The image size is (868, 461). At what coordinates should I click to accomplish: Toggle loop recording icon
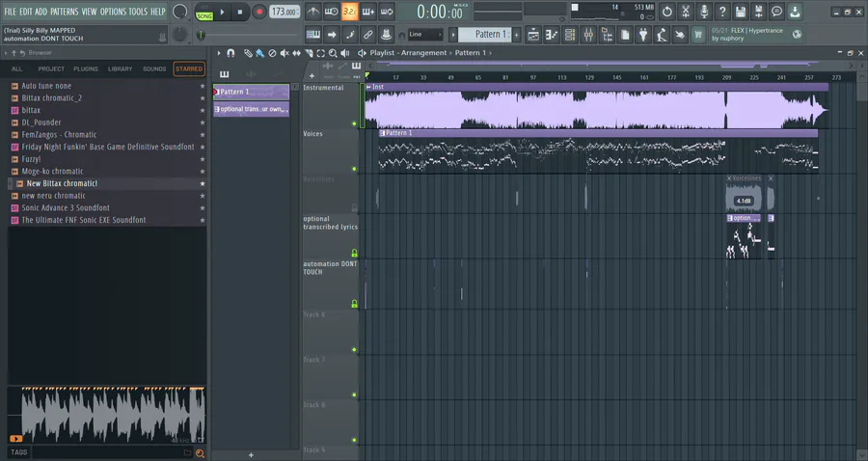(387, 12)
